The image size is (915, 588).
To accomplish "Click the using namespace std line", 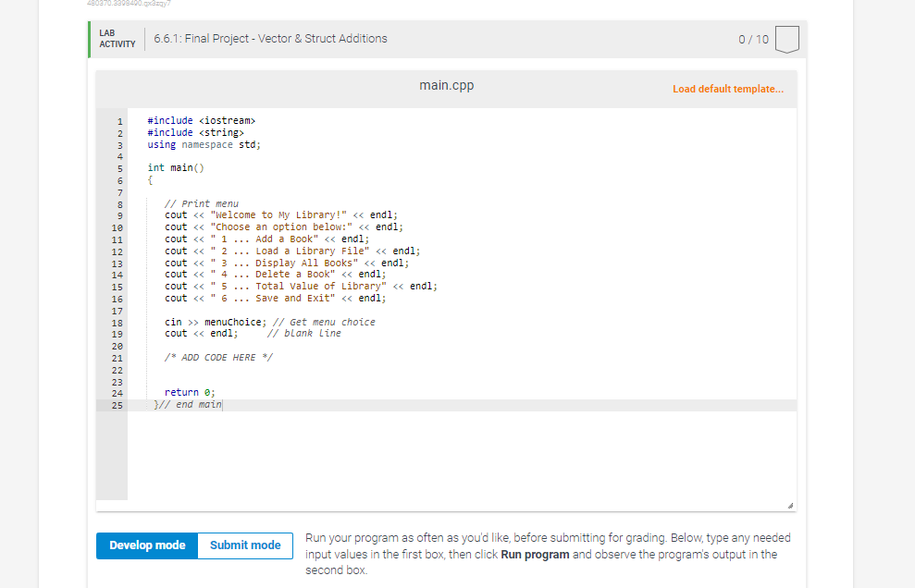I will tap(204, 144).
